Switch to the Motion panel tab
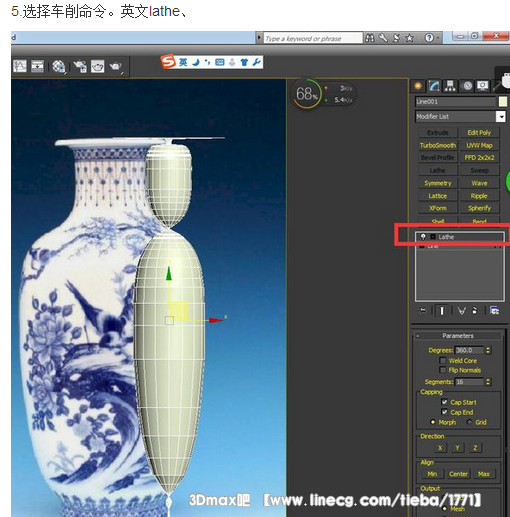Screen dimensions: 510x517 (x=467, y=86)
